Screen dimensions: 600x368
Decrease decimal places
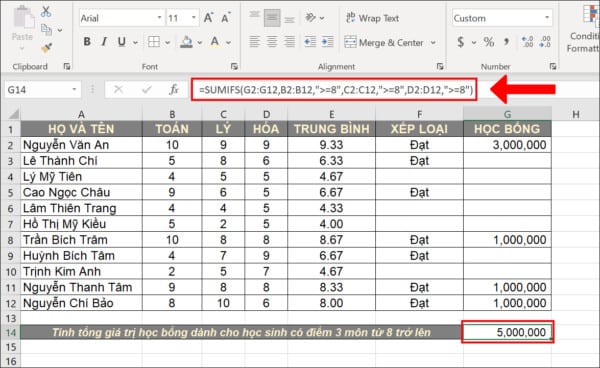point(545,42)
